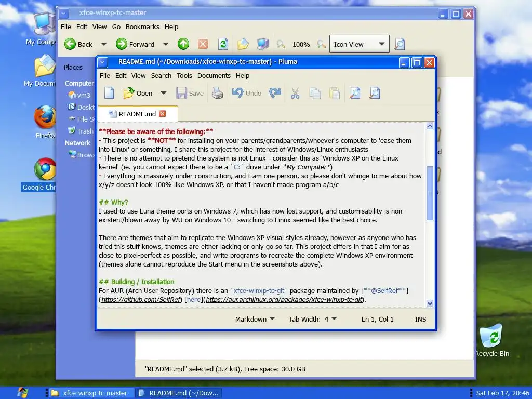Open Pluma's View menu
Screen dimensions: 532x399
click(138, 76)
